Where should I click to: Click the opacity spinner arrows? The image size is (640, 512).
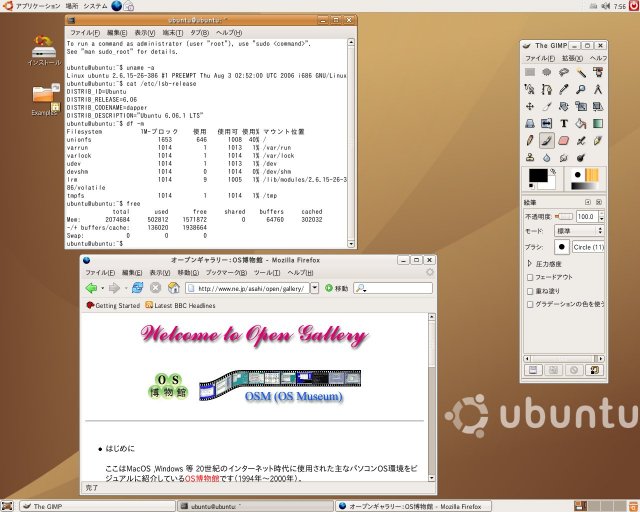coord(601,216)
